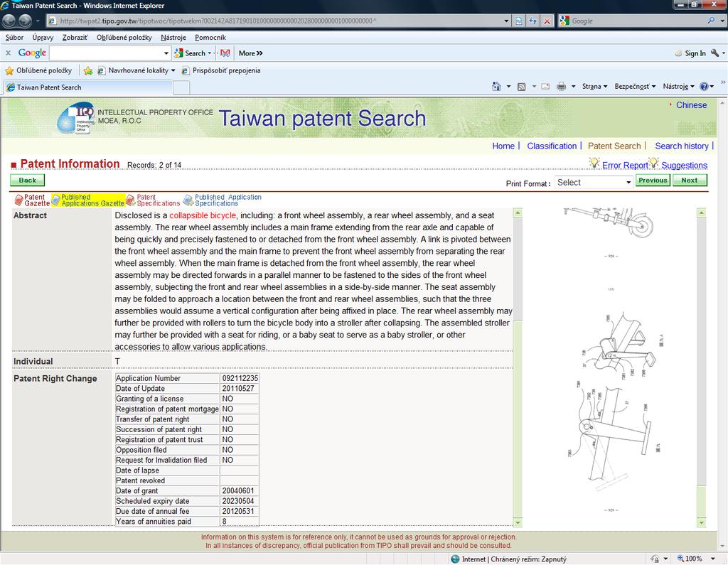The width and height of the screenshot is (728, 565).
Task: Open the Pomocník menu
Action: (x=210, y=38)
